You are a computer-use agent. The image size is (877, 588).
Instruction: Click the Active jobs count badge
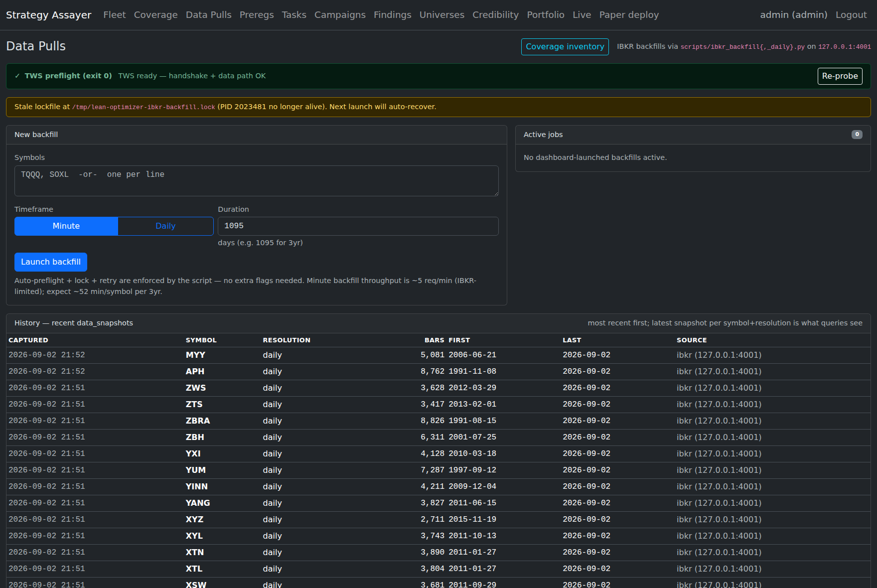[857, 135]
